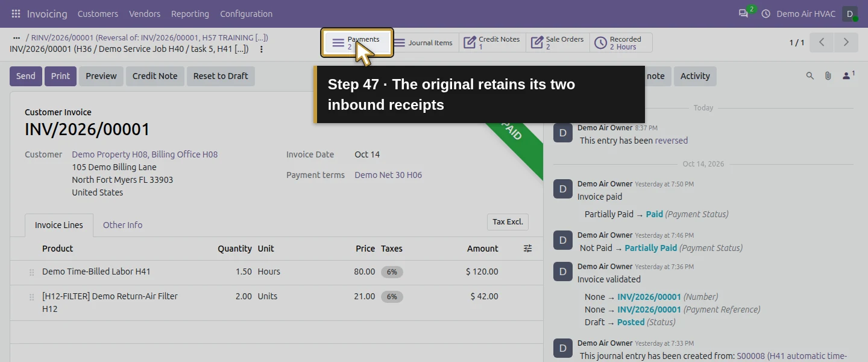Open the Configuration menu
The width and height of the screenshot is (868, 362).
coord(246,13)
